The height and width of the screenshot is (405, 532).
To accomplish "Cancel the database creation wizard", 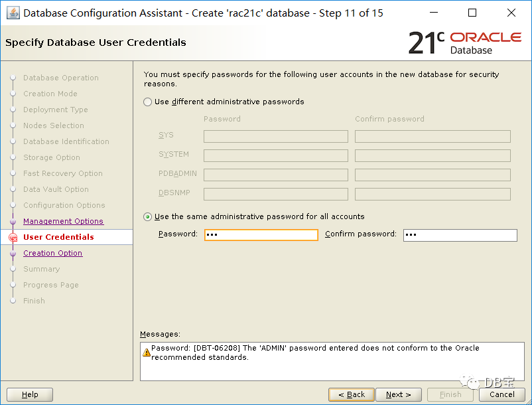I will pos(501,394).
